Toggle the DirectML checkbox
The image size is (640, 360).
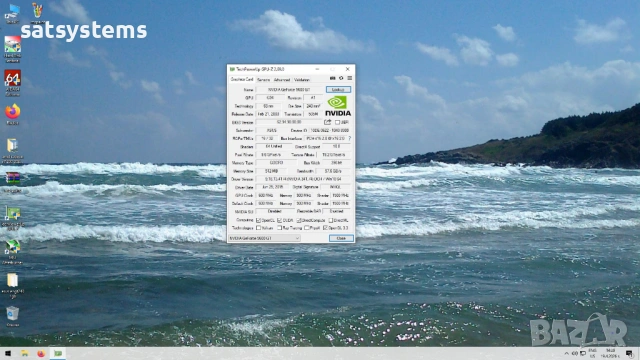pyautogui.click(x=331, y=220)
